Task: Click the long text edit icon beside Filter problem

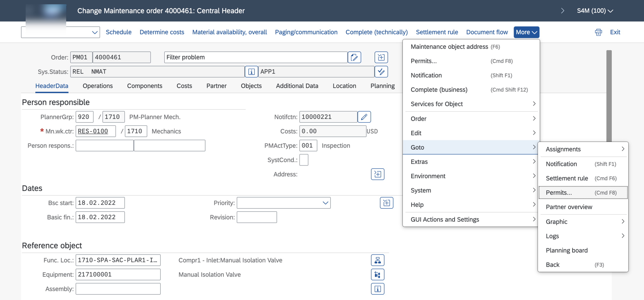Action: pyautogui.click(x=354, y=57)
